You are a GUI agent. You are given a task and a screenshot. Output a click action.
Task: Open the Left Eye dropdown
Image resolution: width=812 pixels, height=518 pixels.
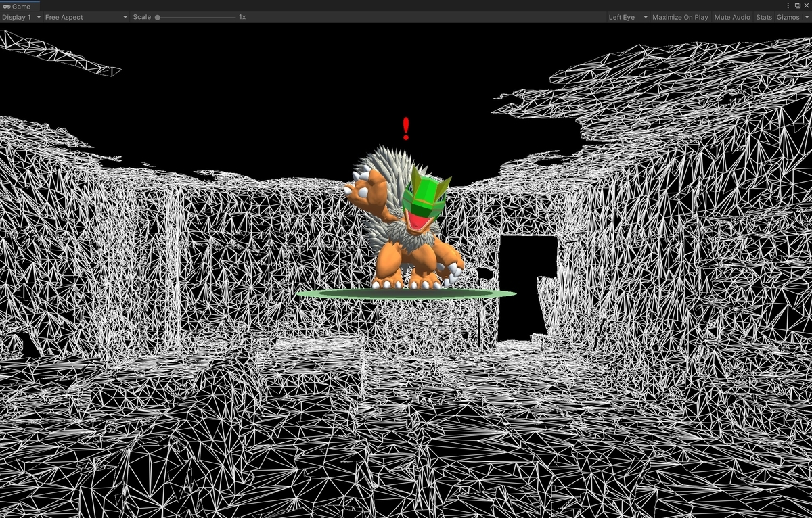coord(627,17)
